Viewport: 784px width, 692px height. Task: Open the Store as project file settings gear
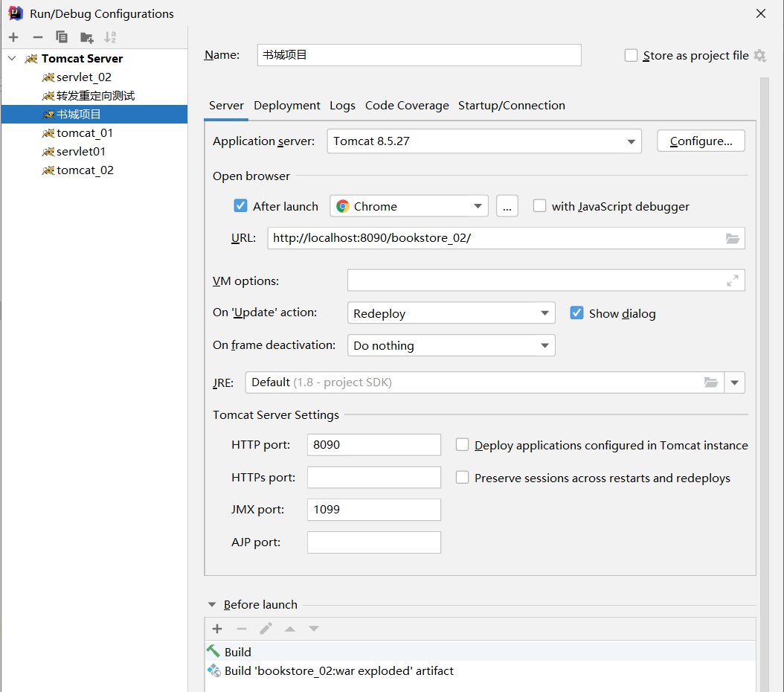point(759,56)
